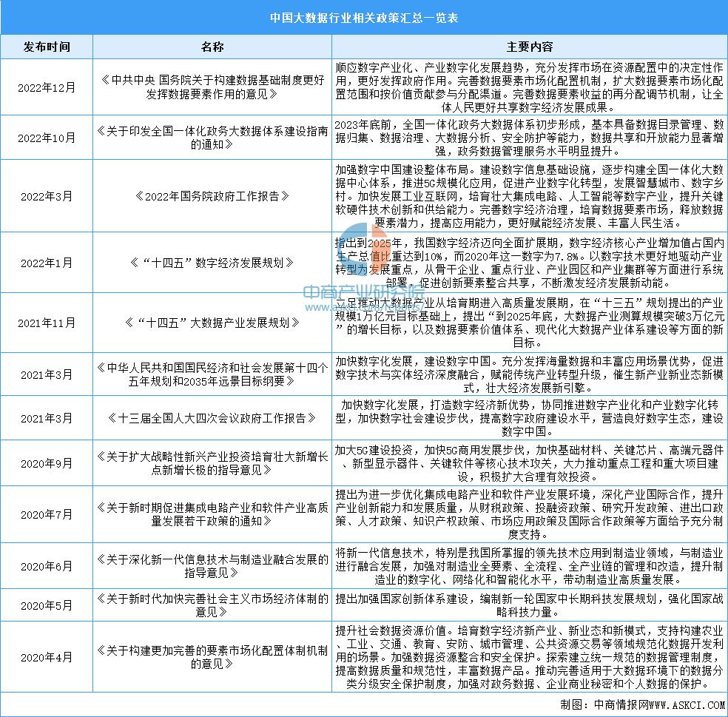Click the 2020年5月 date cell
Viewport: 728px width, 717px height.
tap(47, 605)
